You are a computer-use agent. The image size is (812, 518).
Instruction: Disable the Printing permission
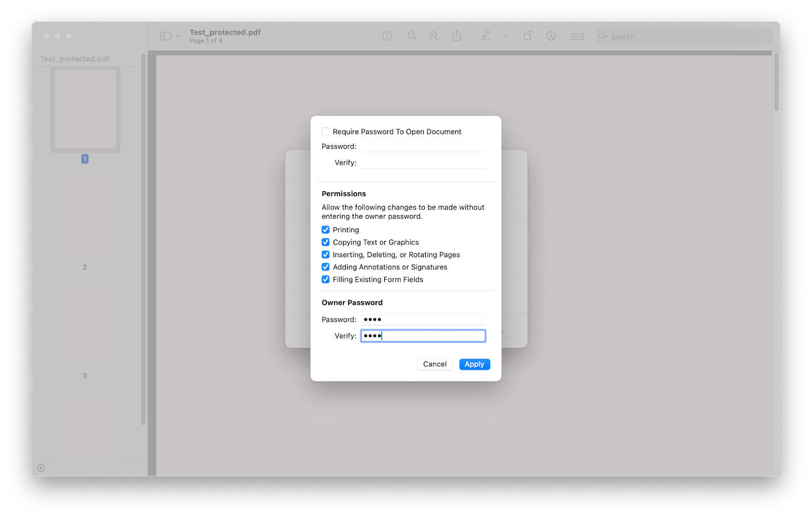325,229
